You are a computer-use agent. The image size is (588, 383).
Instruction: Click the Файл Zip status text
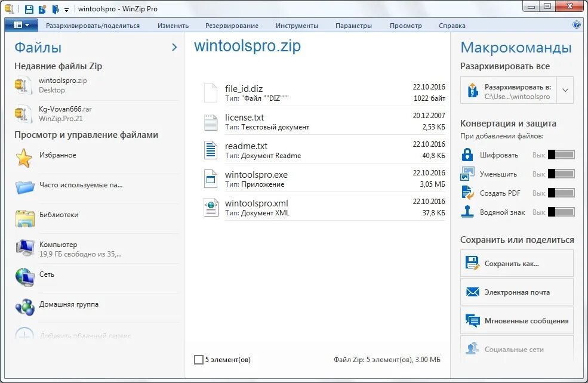pyautogui.click(x=387, y=360)
